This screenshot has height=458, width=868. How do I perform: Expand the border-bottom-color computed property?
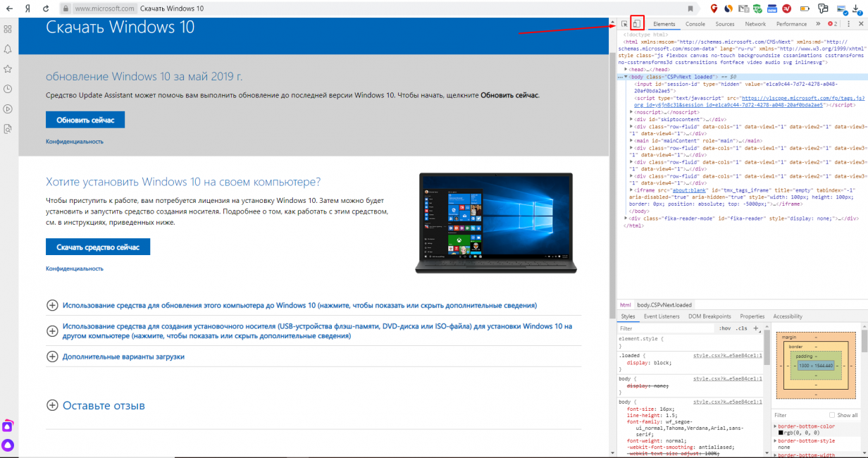point(776,426)
